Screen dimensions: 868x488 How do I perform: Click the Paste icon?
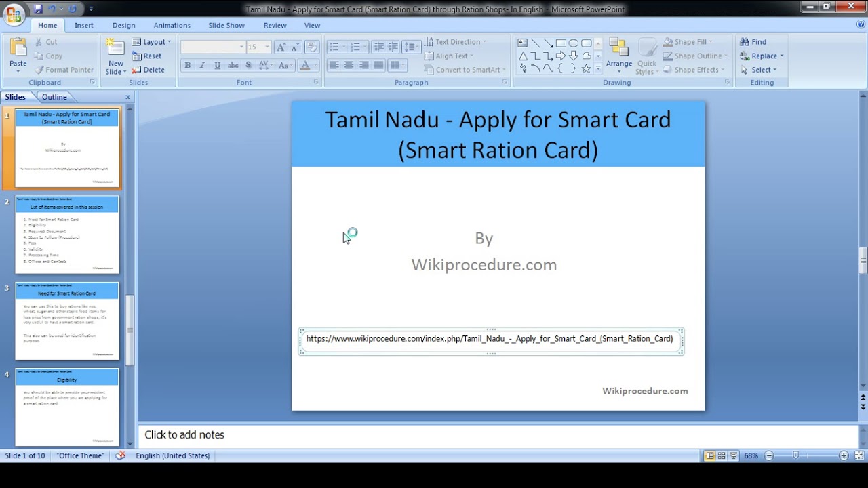(x=18, y=49)
